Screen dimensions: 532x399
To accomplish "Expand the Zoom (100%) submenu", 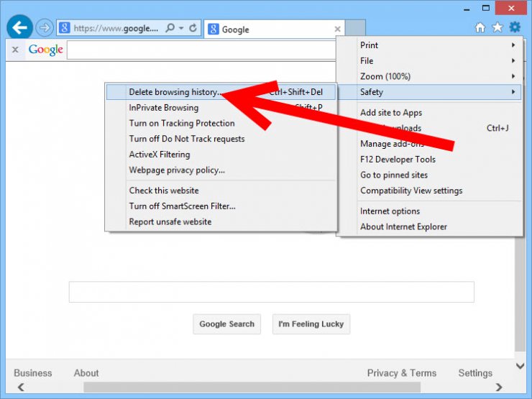I will [x=429, y=76].
